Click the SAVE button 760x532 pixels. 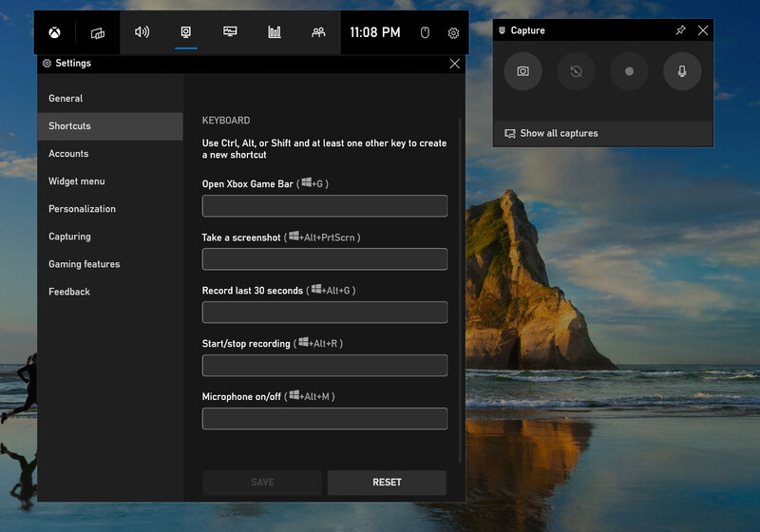pos(262,483)
